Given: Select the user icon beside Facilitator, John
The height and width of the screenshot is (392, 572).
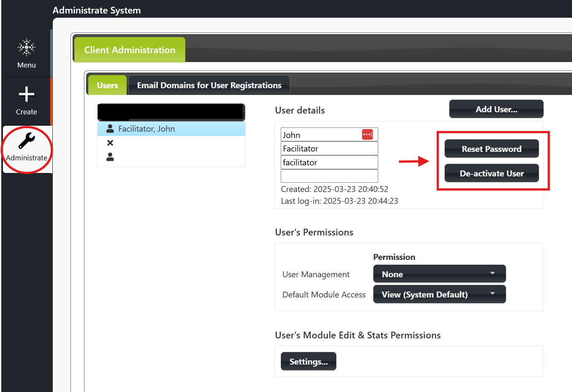Looking at the screenshot, I should point(110,129).
